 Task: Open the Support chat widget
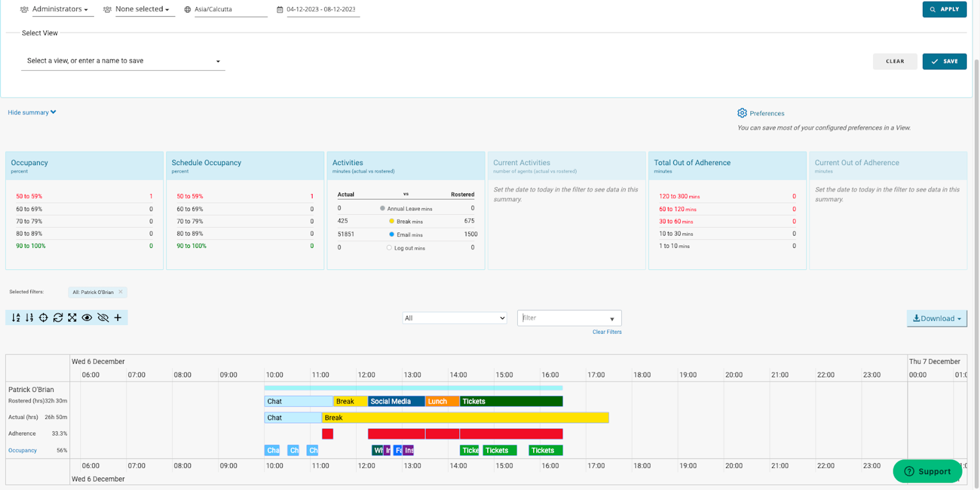point(927,471)
